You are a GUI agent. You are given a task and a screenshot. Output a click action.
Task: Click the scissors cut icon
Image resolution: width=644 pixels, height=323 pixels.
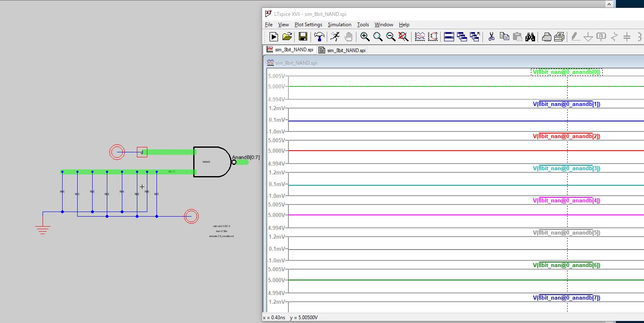491,37
